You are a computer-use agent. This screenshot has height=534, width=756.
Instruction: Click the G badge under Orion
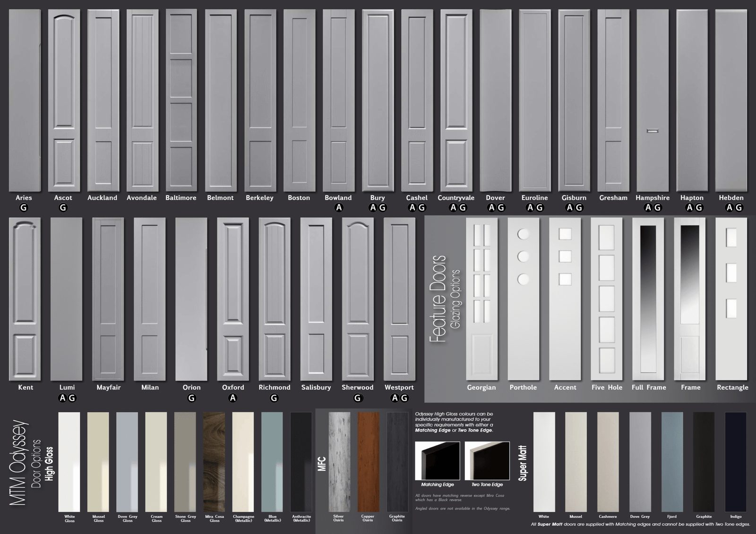[x=191, y=398]
